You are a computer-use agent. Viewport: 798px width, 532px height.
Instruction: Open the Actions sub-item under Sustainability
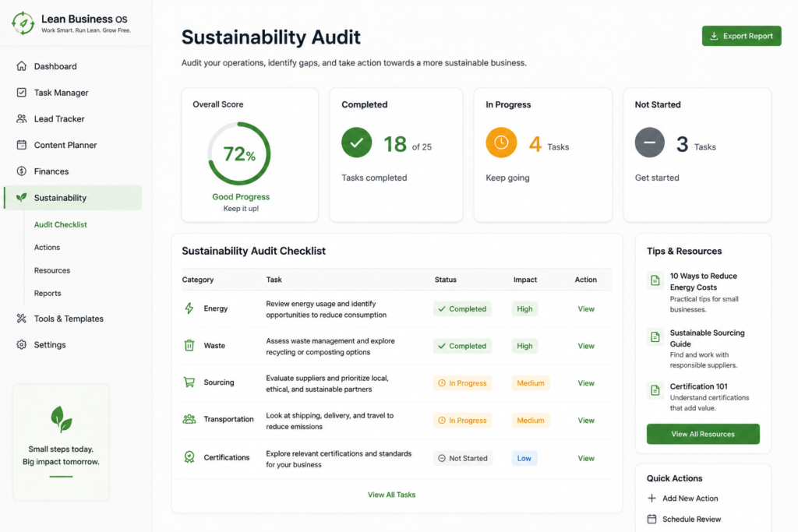pos(47,247)
